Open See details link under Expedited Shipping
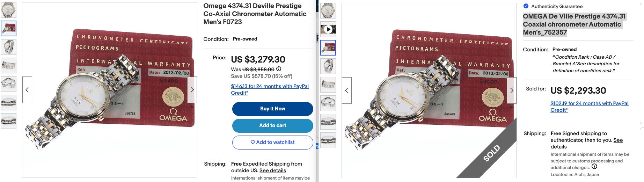 point(272,170)
